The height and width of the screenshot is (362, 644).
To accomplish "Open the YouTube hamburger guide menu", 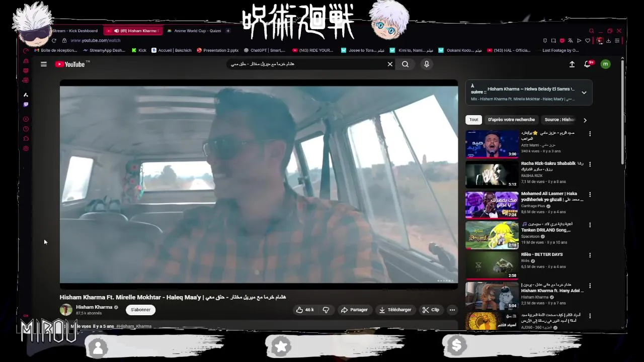I will point(44,64).
